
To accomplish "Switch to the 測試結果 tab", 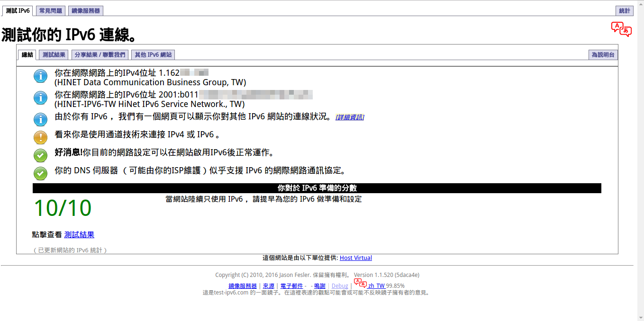I will pyautogui.click(x=53, y=54).
